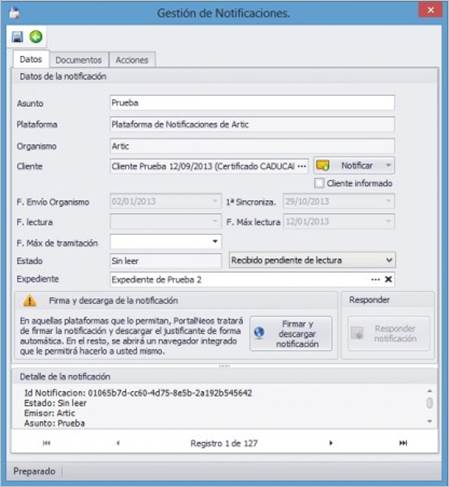Click the warning triangle icon

[30, 301]
